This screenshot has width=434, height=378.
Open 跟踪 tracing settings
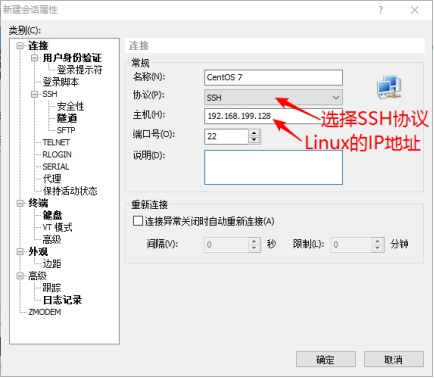coord(52,288)
